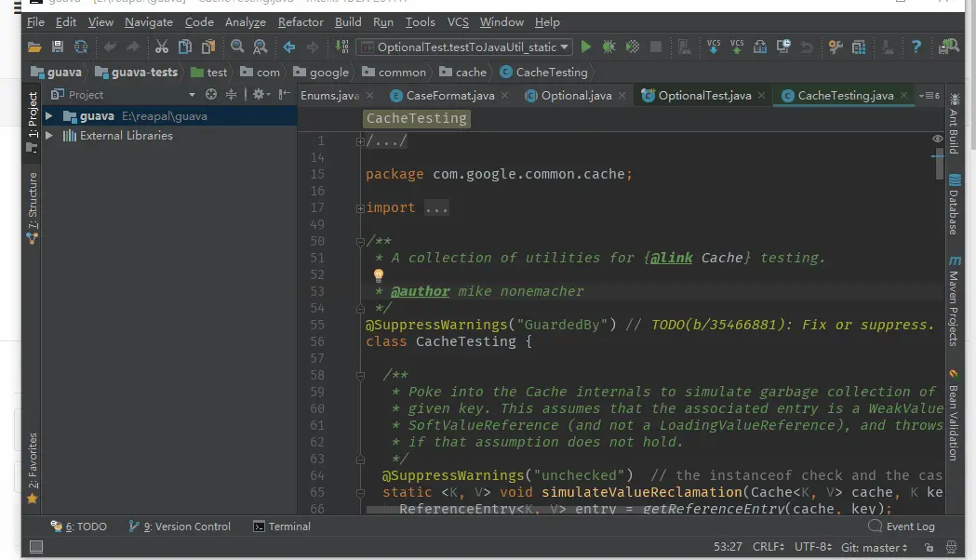Open Find with the magnifier icon
Screen dimensions: 976x560
(x=237, y=47)
